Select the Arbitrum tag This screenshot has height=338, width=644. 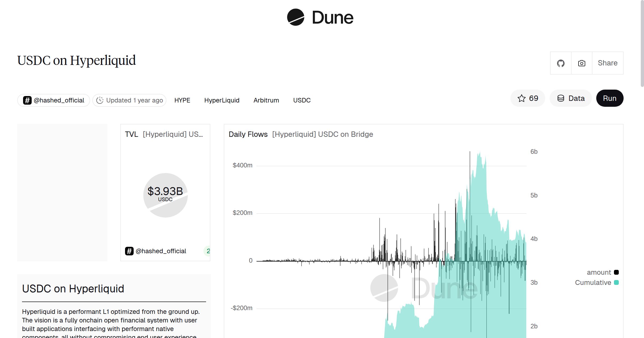266,100
